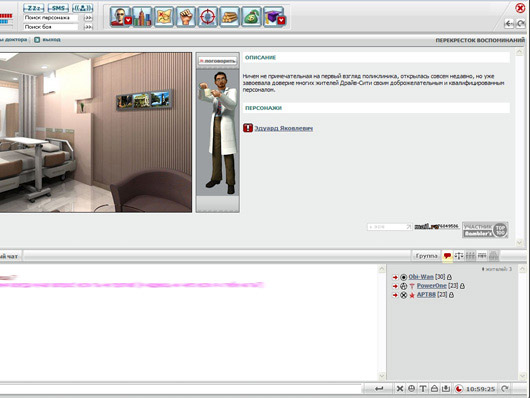This screenshot has width=530, height=398.
Task: Select the greyed building icon tab
Action: pos(494,256)
